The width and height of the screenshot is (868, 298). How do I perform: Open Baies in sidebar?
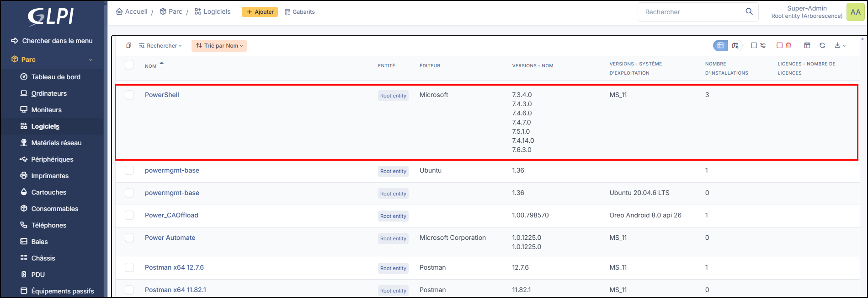pos(39,242)
